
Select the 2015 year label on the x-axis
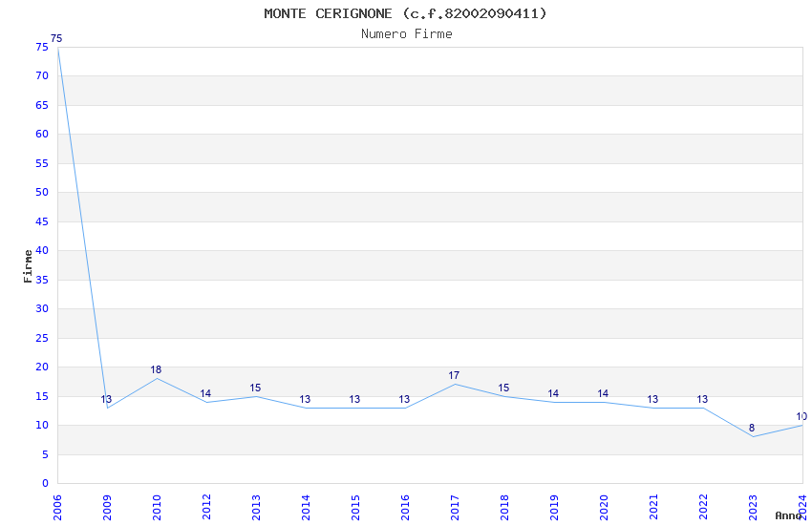tap(355, 508)
